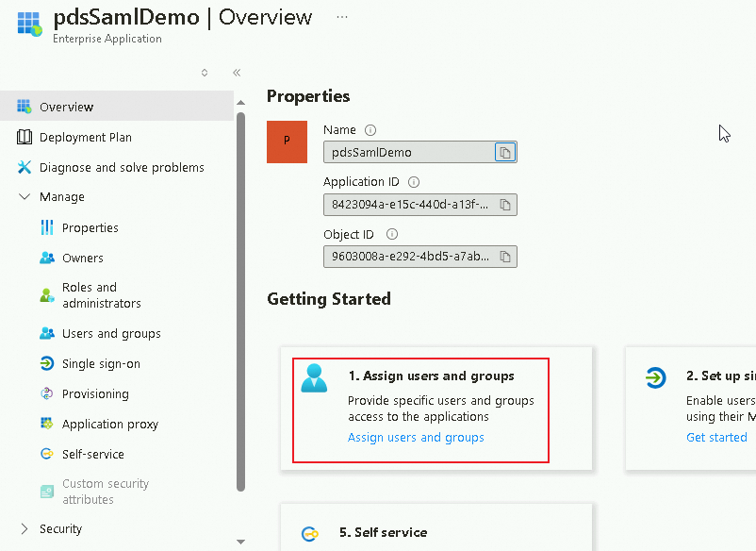Click the Single sign-on arrow icon
Viewport: 756px width, 551px height.
pos(47,363)
